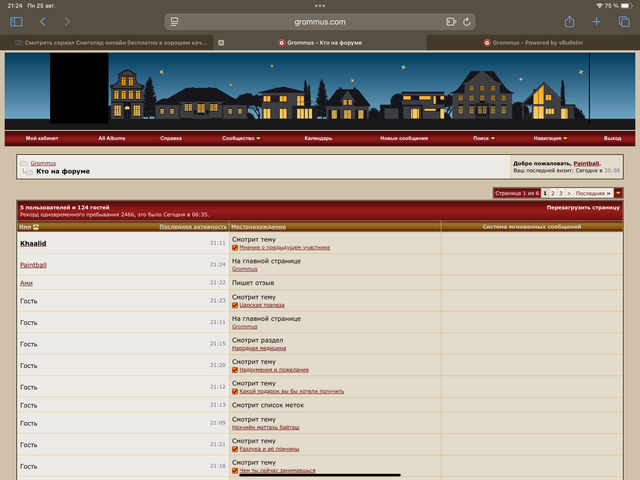640x480 pixels.
Task: Go forward to the next page
Action: (67, 22)
